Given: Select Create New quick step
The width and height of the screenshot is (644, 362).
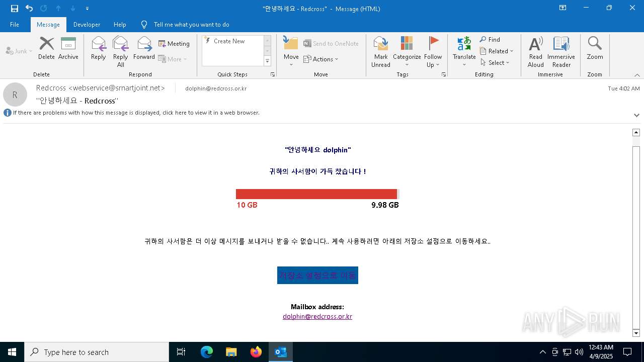Looking at the screenshot, I should [232, 41].
